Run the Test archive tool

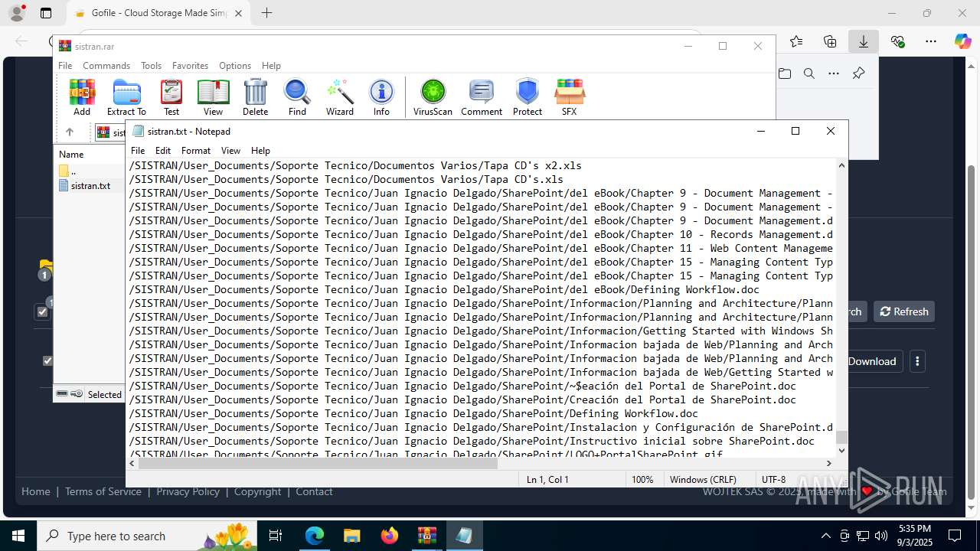(x=171, y=97)
